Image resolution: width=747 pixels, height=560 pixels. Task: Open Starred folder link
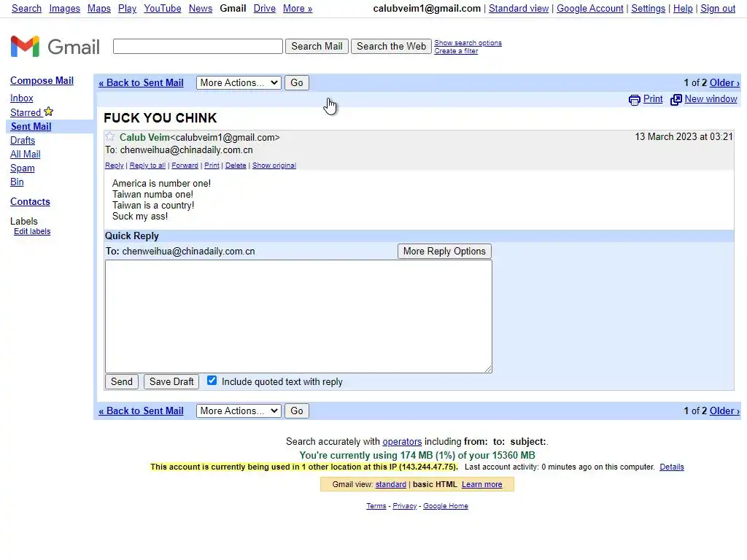pyautogui.click(x=26, y=113)
